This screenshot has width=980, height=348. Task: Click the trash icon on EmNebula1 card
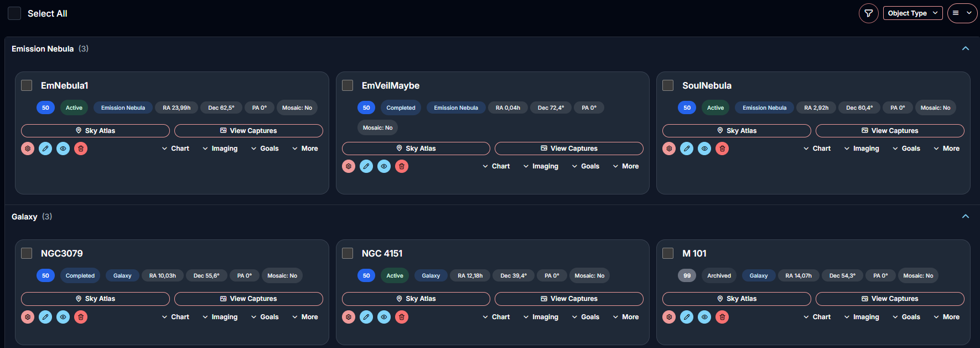(x=81, y=149)
